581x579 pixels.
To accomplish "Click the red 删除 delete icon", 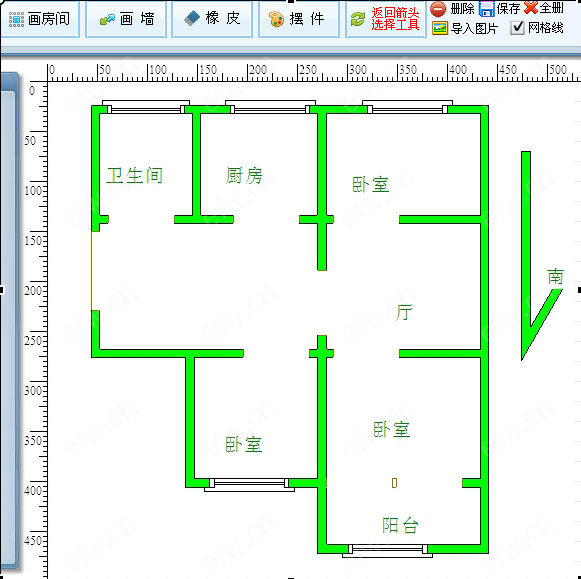I will (438, 9).
